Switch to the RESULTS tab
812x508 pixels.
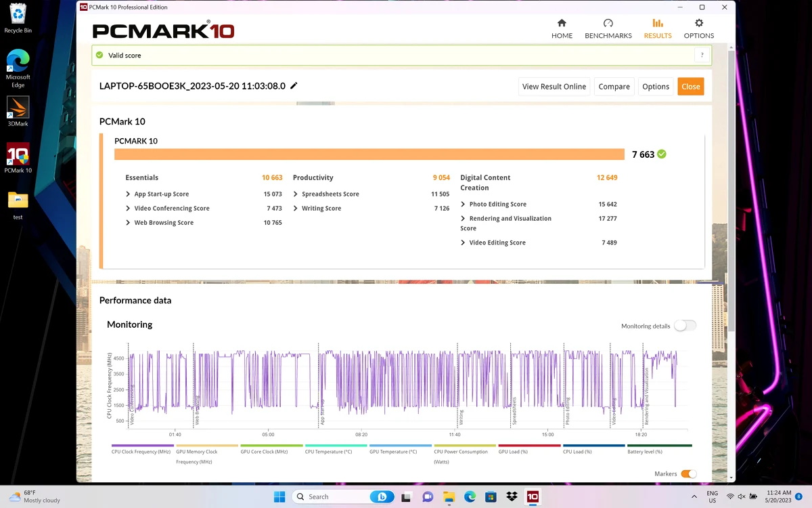[x=658, y=28]
